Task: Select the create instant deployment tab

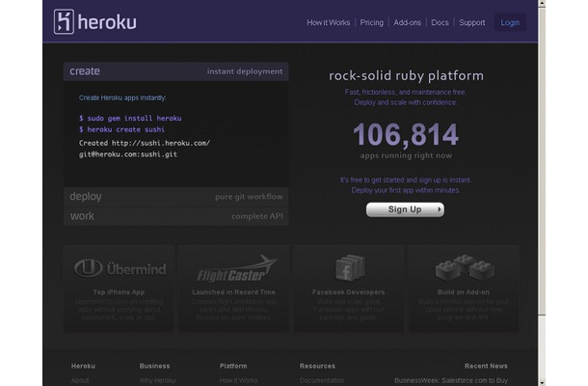Action: click(x=175, y=71)
